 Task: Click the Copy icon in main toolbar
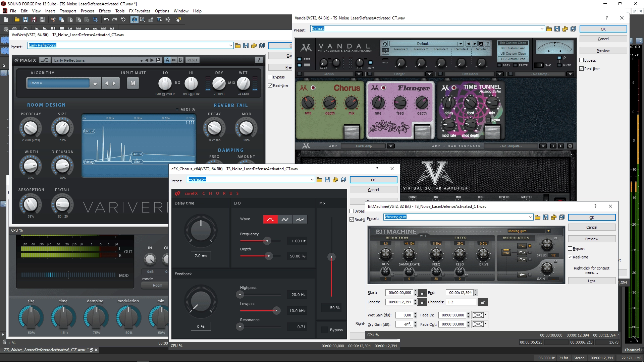62,19
